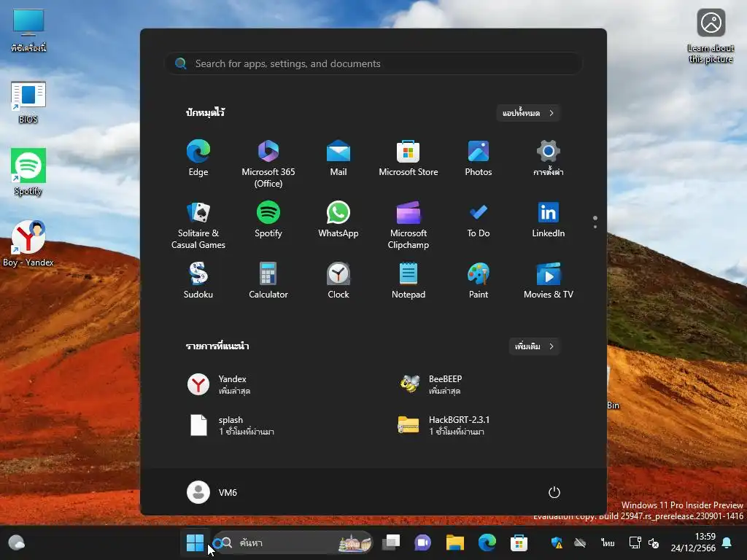Show more recommended items
The height and width of the screenshot is (560, 747).
[x=534, y=346]
